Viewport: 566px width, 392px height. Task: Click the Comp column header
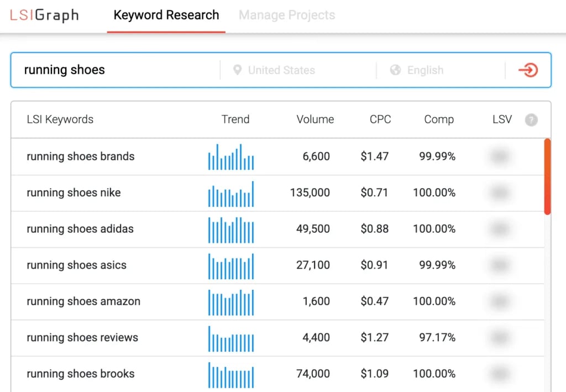pyautogui.click(x=439, y=119)
